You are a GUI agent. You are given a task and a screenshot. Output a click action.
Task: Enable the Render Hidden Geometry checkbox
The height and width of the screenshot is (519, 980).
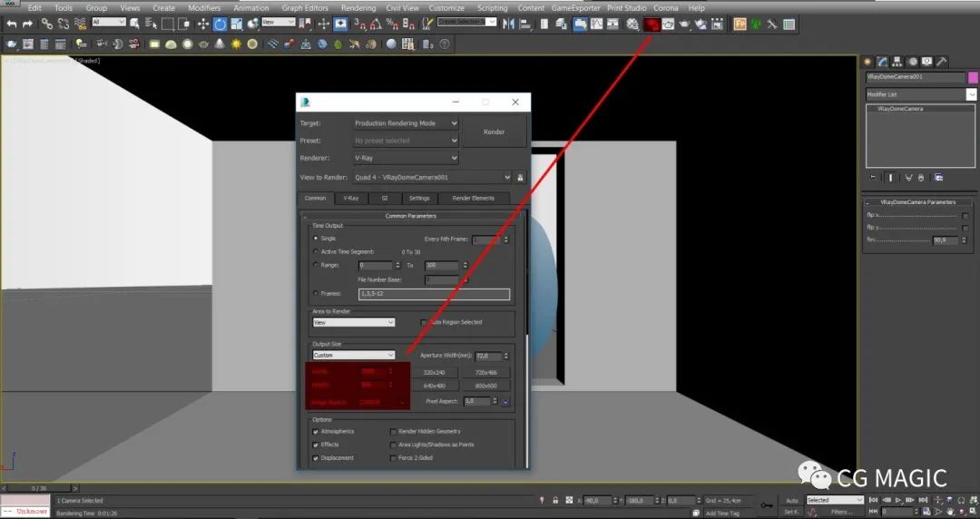pos(393,432)
